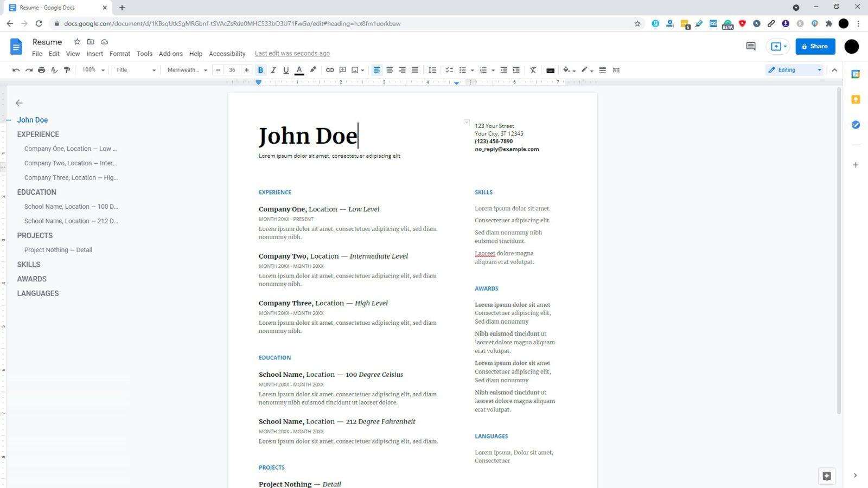Apply underline to the text
The height and width of the screenshot is (488, 868).
coord(286,69)
